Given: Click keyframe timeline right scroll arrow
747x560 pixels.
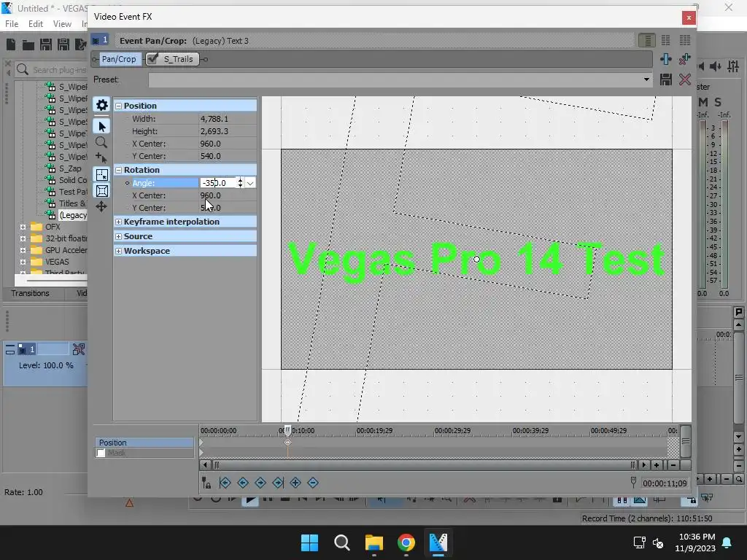Looking at the screenshot, I should pyautogui.click(x=644, y=465).
